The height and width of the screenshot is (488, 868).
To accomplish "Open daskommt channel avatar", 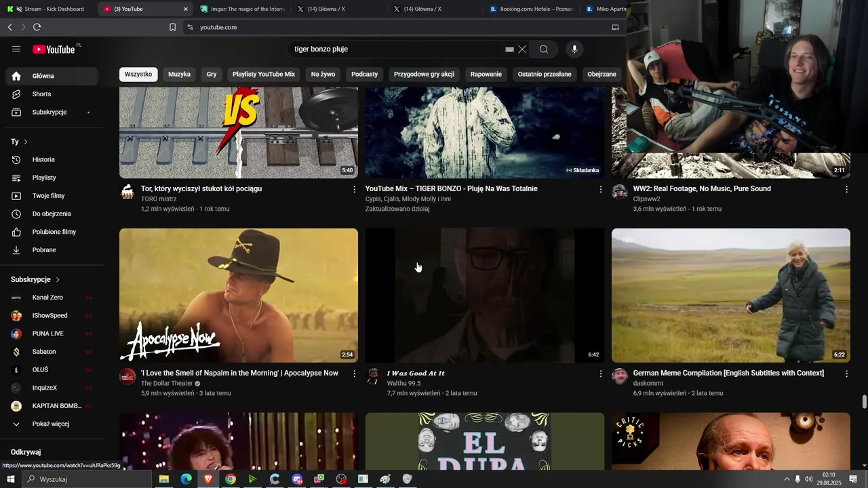I will [x=620, y=376].
